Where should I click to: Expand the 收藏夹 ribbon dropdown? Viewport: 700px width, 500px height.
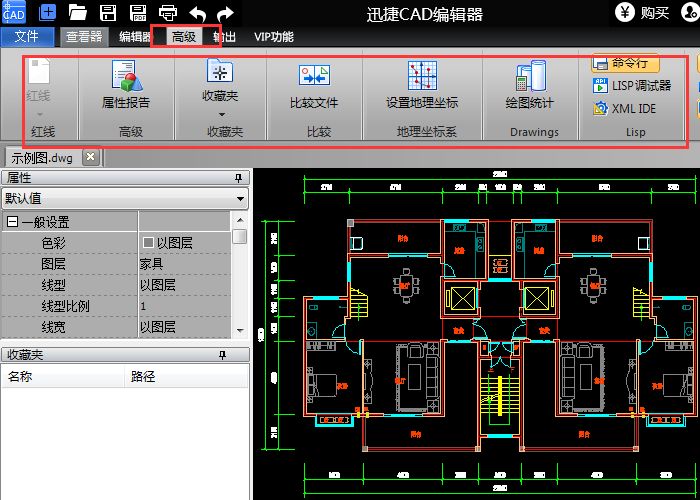pyautogui.click(x=220, y=113)
